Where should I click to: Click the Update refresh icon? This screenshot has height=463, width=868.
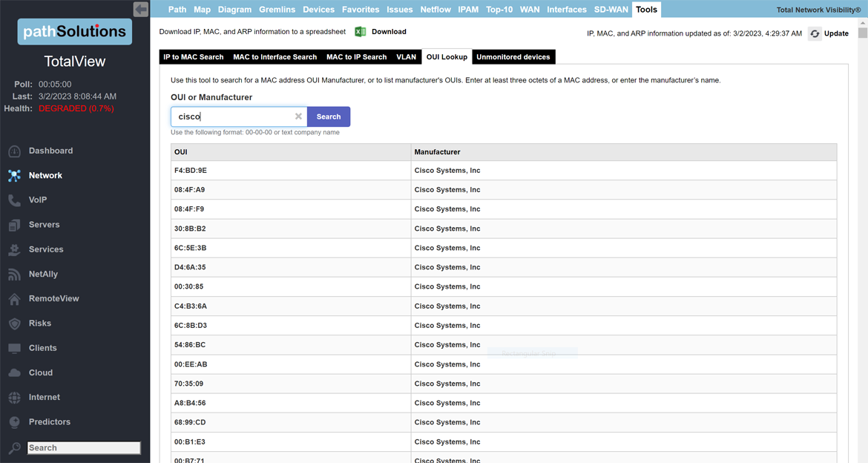[x=815, y=33]
